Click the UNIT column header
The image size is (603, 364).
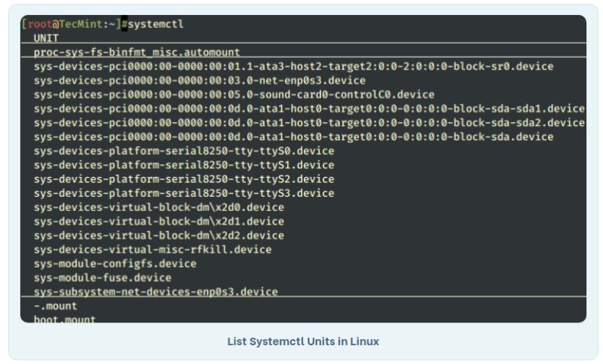[x=46, y=38]
